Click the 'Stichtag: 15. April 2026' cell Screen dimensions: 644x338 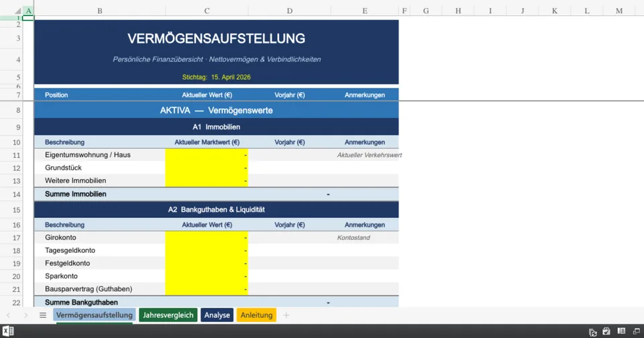coord(216,77)
